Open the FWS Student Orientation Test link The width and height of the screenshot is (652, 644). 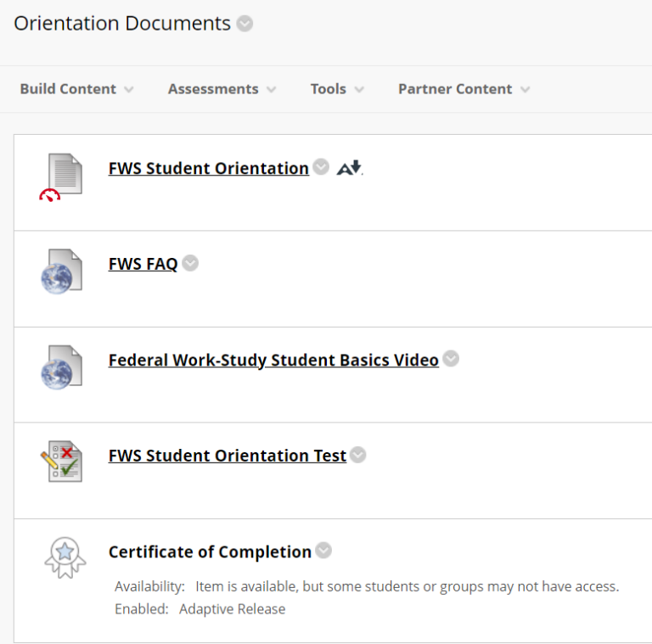227,456
